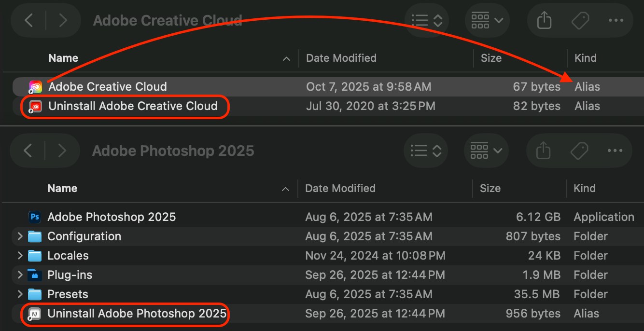
Task: Click Tags icon in Photoshop 2025 window
Action: pyautogui.click(x=579, y=151)
